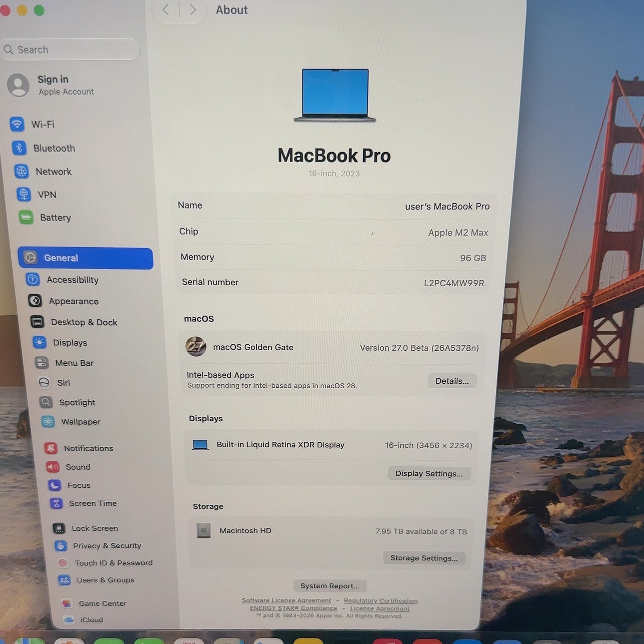Go forward with the toolbar forward arrow
The height and width of the screenshot is (644, 644).
[193, 10]
